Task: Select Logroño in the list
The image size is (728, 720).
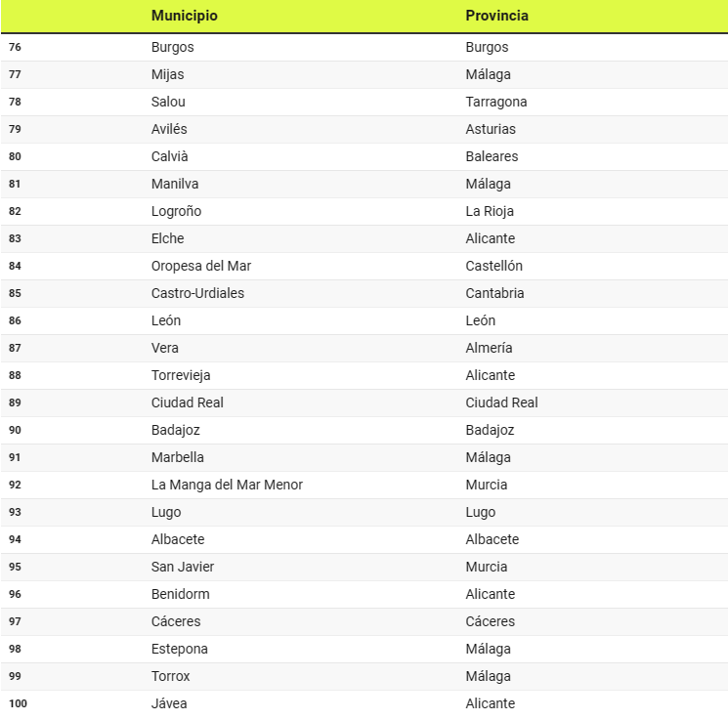Action: pos(177,211)
